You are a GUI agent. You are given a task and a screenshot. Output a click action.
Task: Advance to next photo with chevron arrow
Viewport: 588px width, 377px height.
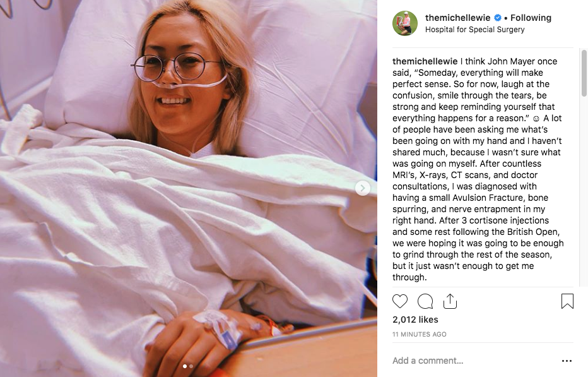tap(363, 188)
